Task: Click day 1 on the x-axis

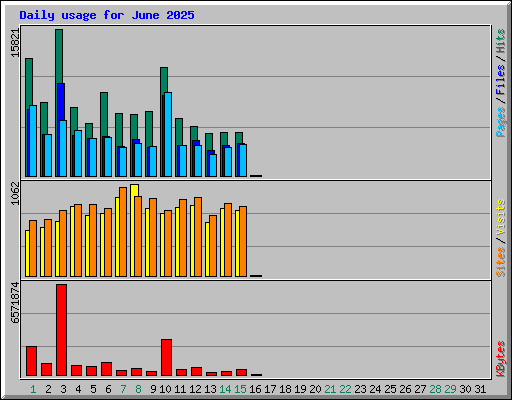Action: 33,389
